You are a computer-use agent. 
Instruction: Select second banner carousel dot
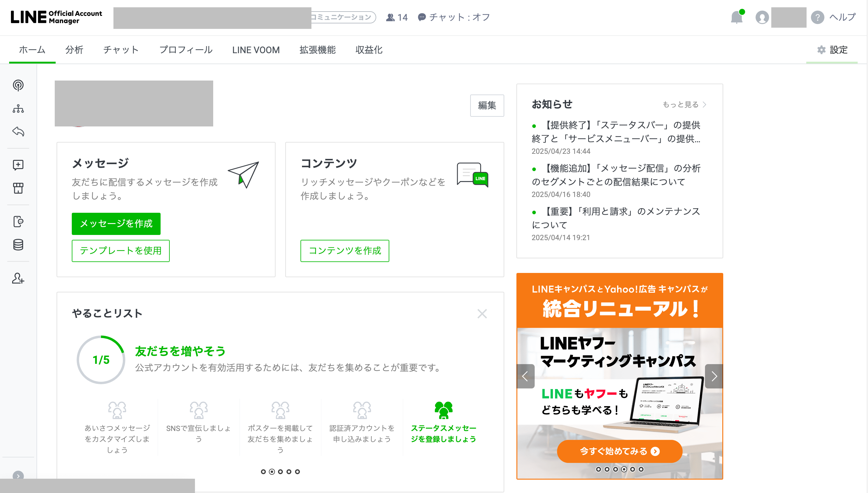click(x=607, y=469)
